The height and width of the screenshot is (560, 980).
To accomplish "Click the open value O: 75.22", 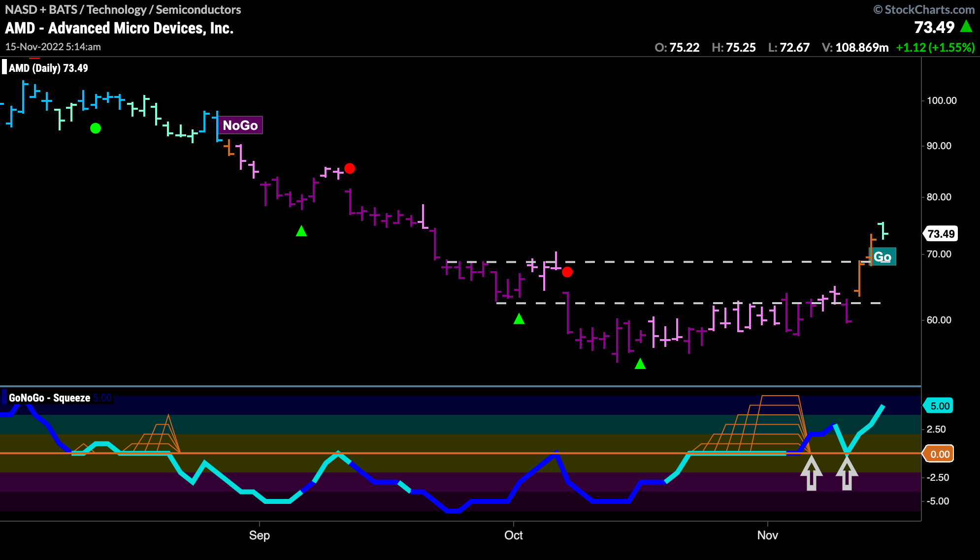I will pyautogui.click(x=677, y=47).
